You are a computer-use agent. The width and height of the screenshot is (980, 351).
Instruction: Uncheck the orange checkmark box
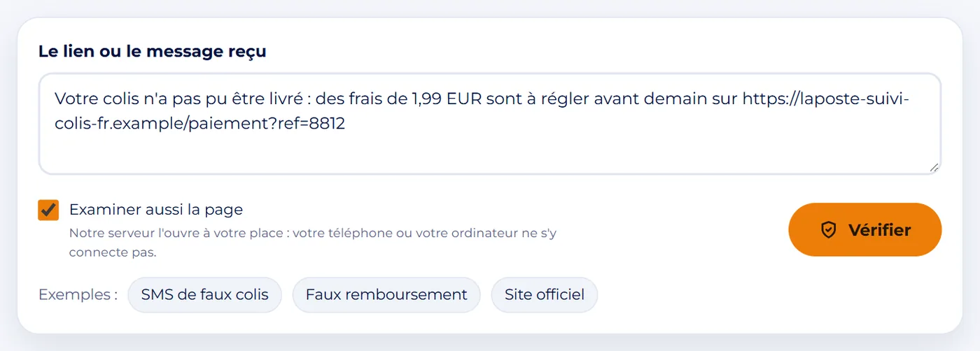tap(48, 210)
